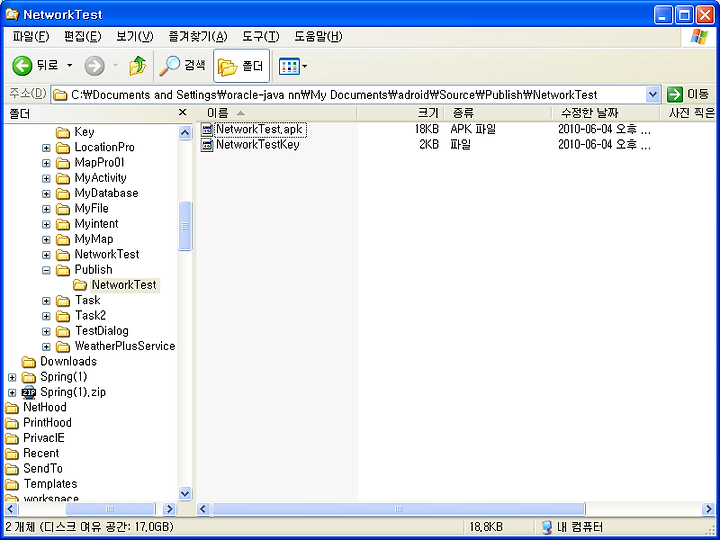Screen dimensions: 720x540
Task: Click the APK 파일 type cell
Action: point(473,129)
